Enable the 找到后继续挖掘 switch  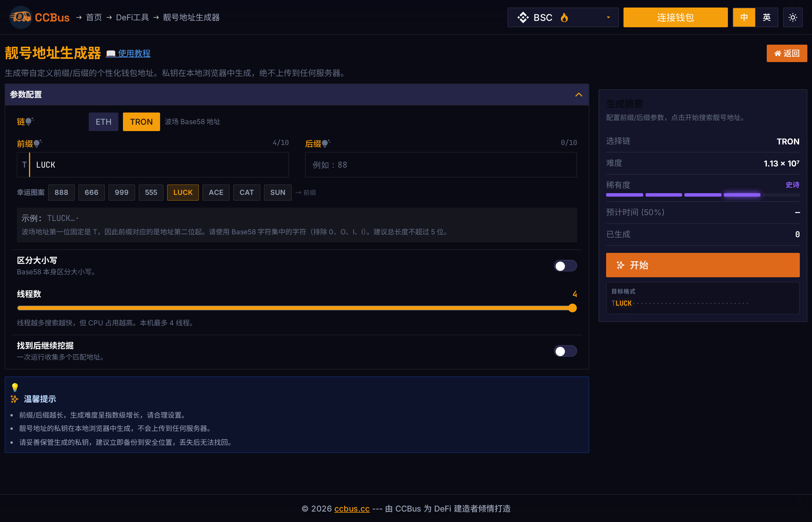[565, 351]
